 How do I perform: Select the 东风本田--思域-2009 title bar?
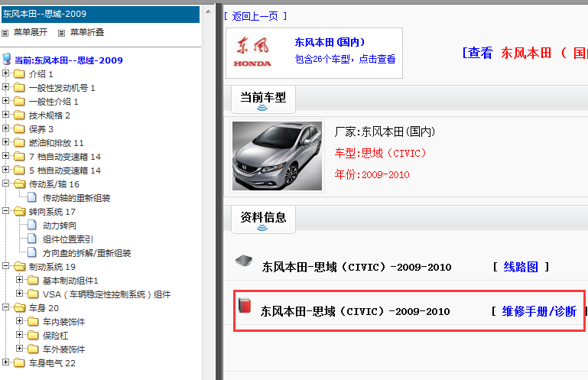(x=100, y=15)
